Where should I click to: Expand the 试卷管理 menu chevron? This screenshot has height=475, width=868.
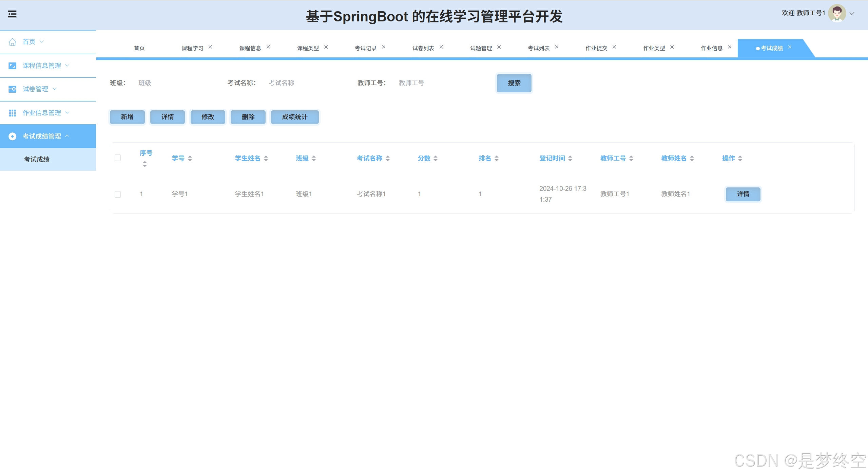[x=55, y=89]
